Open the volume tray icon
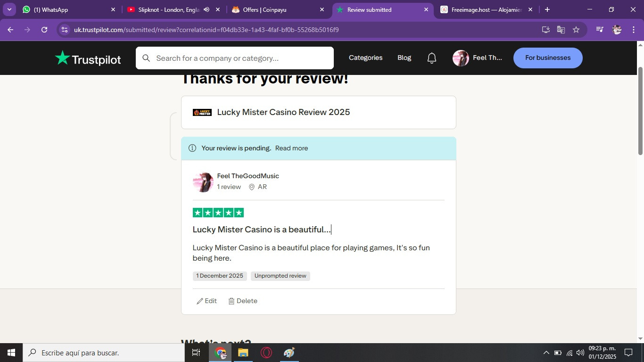 click(x=580, y=353)
